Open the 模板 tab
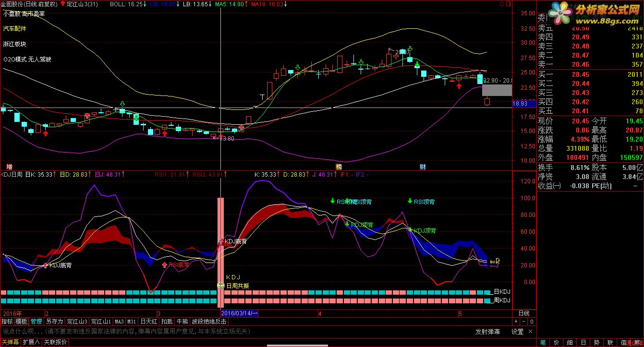The width and height of the screenshot is (644, 347). coord(21,322)
